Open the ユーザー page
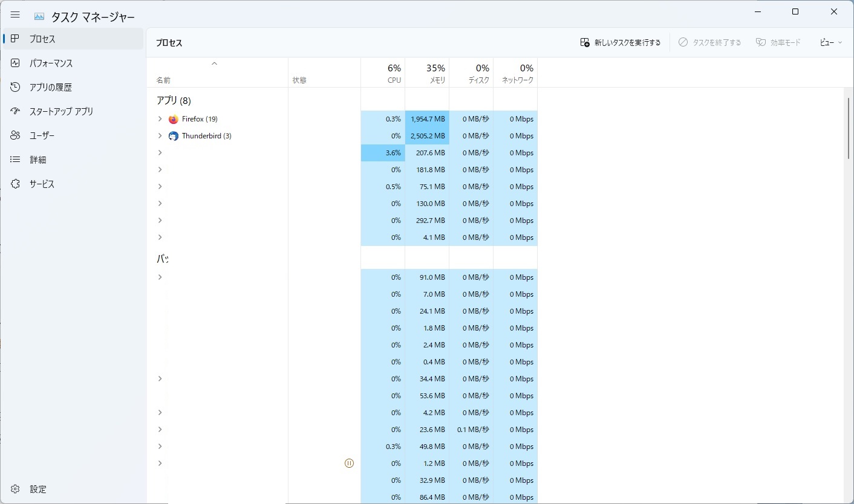 42,136
